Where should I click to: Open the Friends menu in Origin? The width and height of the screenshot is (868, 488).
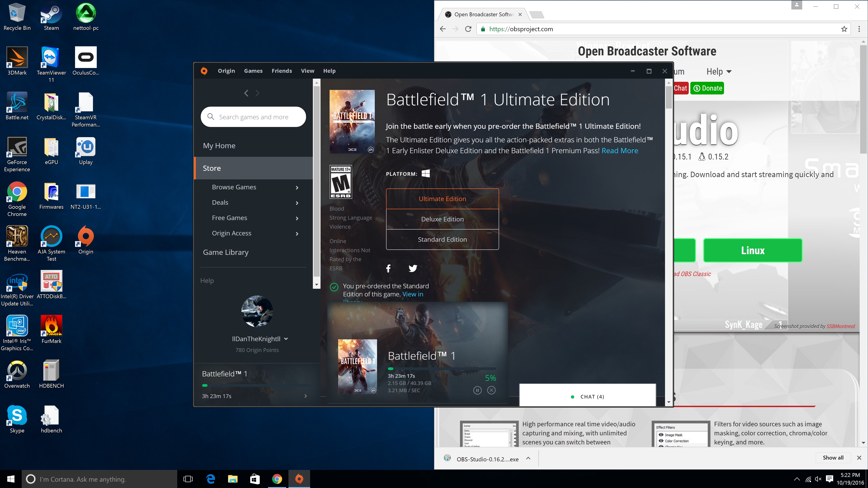point(282,71)
